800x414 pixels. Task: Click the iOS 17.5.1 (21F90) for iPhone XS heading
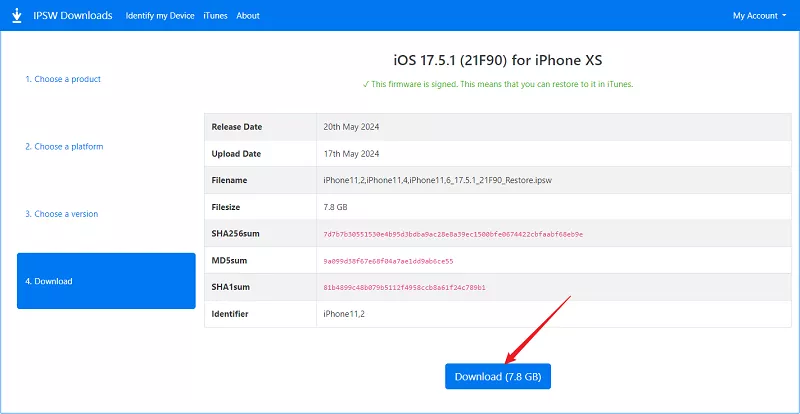point(498,60)
